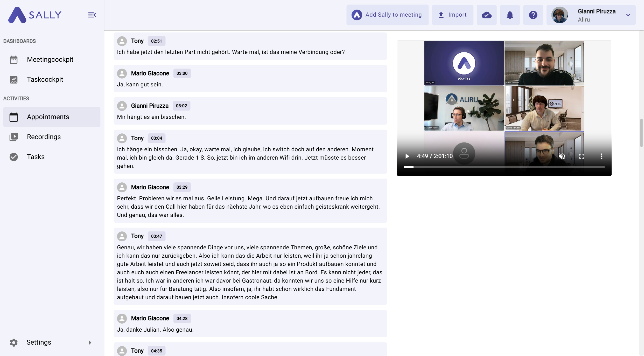
Task: Click the checkmark status icon in the toolbar
Action: pos(487,15)
